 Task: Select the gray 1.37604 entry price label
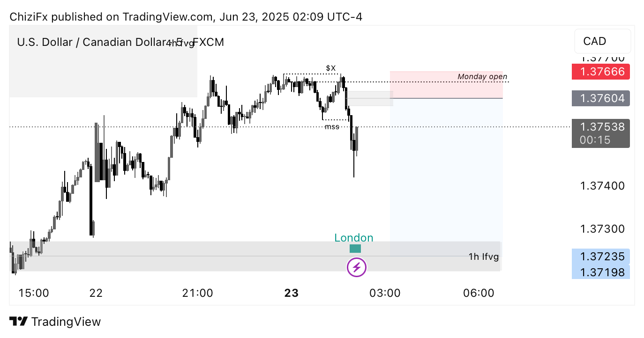coord(601,98)
